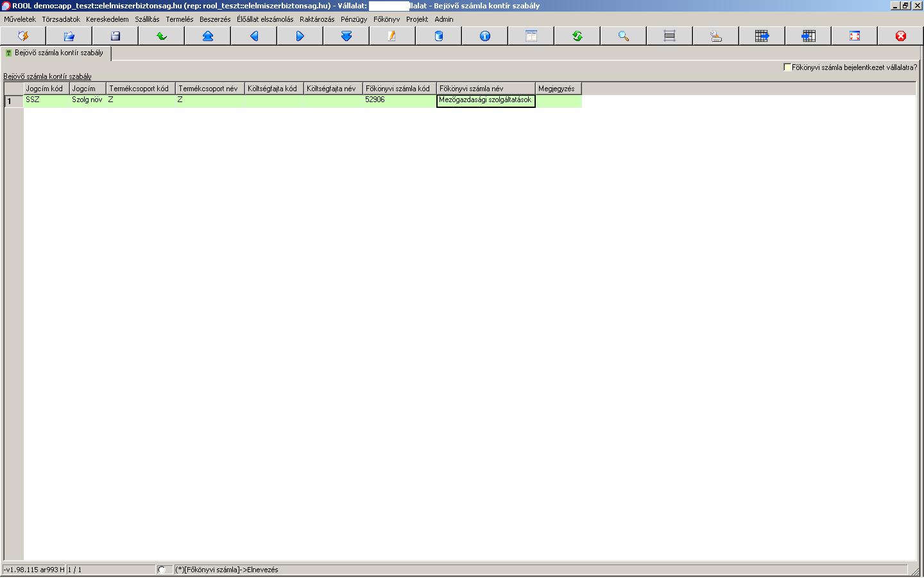The width and height of the screenshot is (924, 578).
Task: Select the Bejövő számla kontír szabály tab
Action: [58, 53]
